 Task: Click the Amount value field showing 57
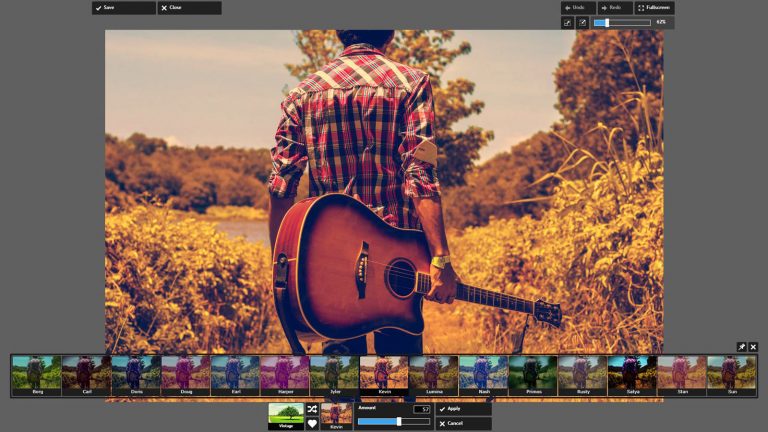[x=421, y=409]
